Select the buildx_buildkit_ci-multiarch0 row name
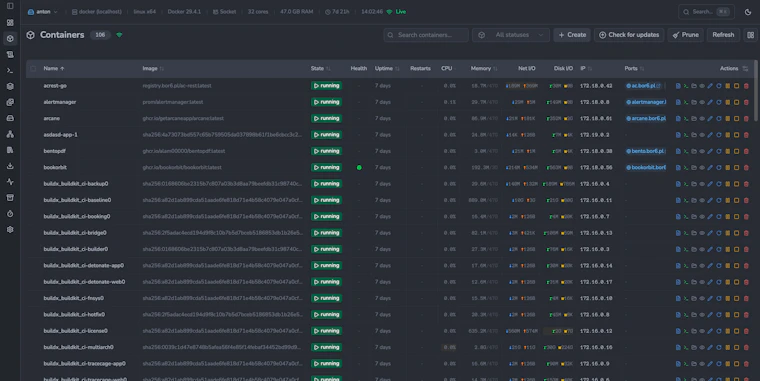Viewport: 760px width, 381px height. click(x=79, y=347)
